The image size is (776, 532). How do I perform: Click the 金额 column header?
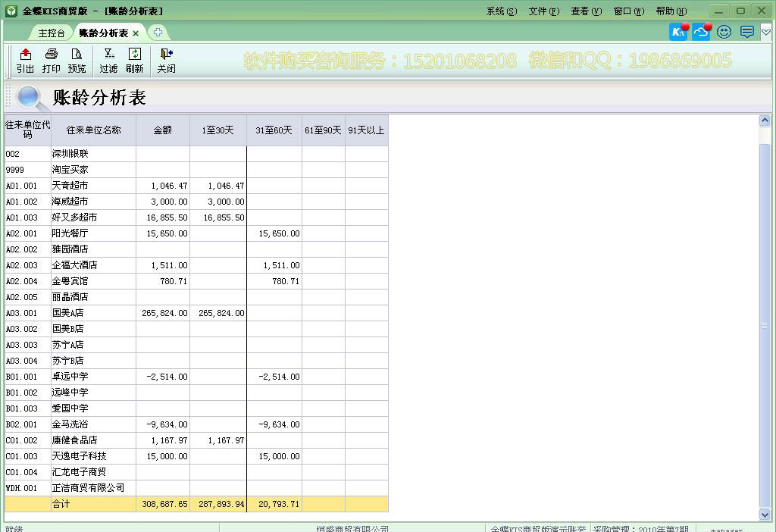point(163,130)
